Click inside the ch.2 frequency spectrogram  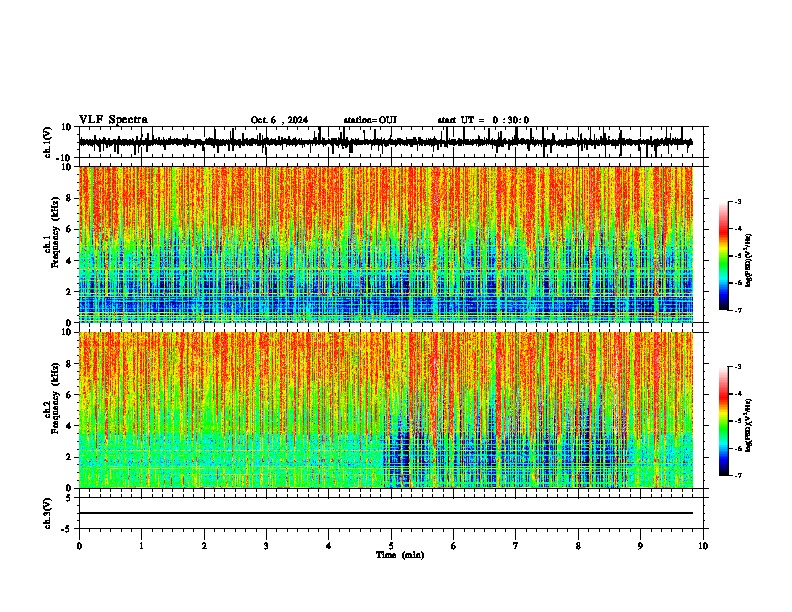pyautogui.click(x=386, y=410)
